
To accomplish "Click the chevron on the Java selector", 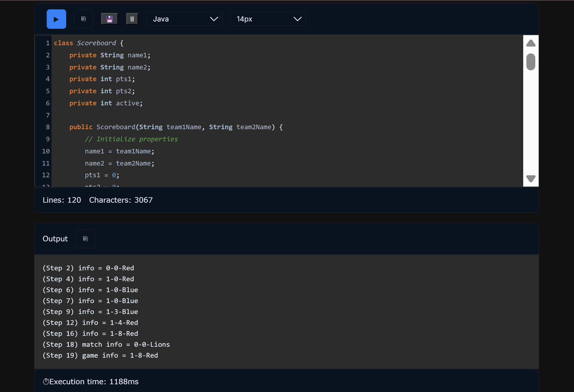I will 214,19.
